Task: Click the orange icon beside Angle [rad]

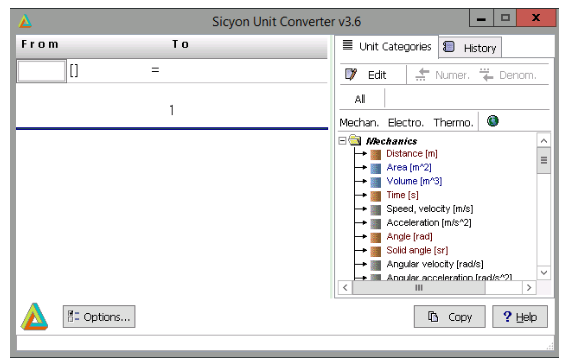Action: [x=376, y=237]
